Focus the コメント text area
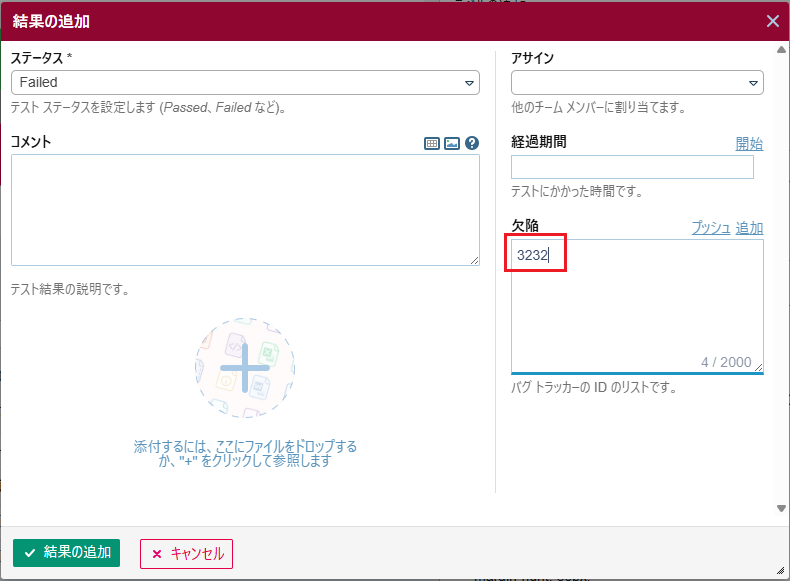Image resolution: width=790 pixels, height=581 pixels. [245, 210]
